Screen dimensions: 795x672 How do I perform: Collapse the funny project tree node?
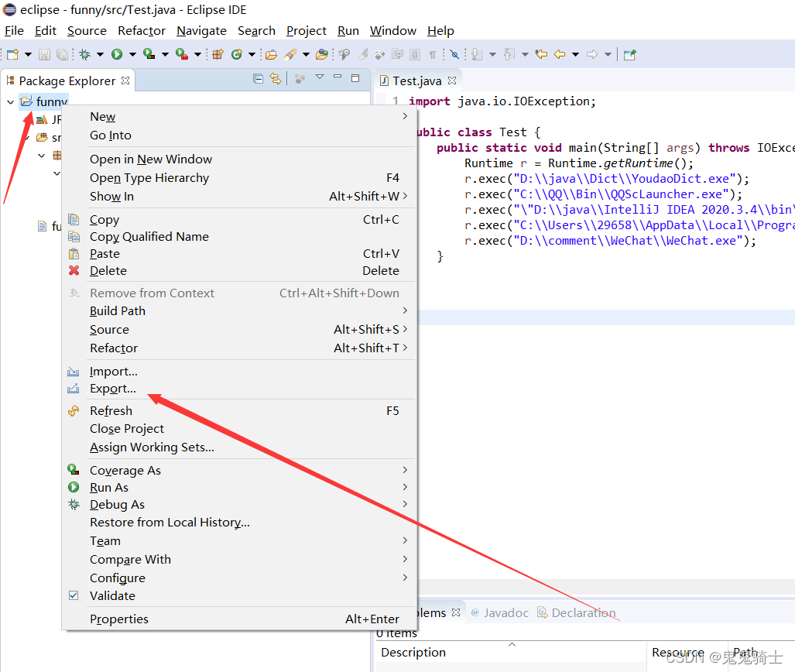[10, 102]
